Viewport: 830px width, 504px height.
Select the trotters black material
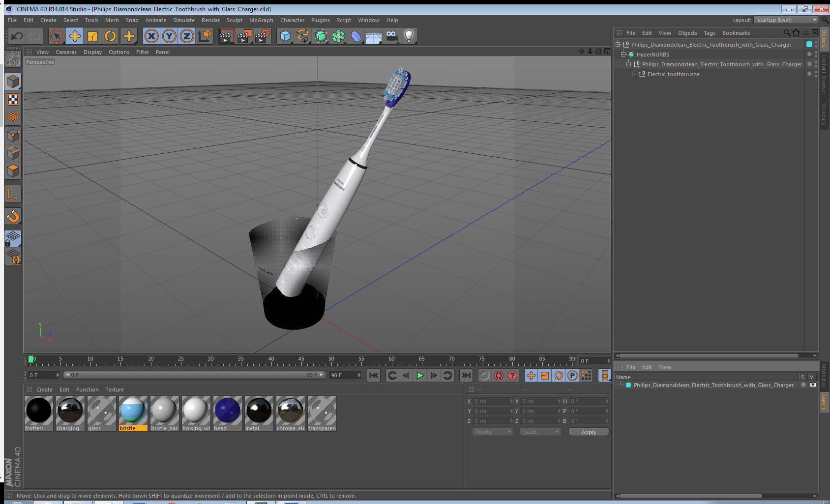pos(39,414)
